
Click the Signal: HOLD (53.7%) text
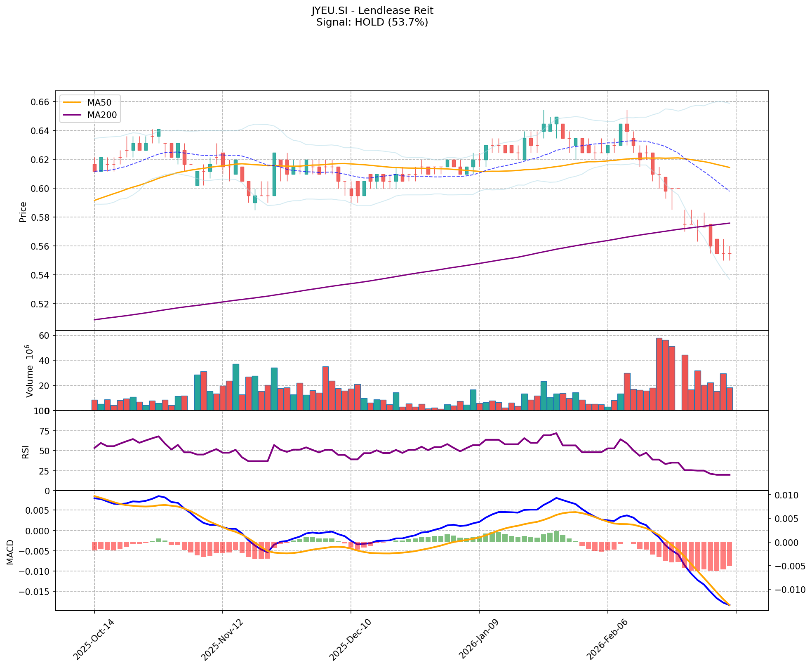pyautogui.click(x=372, y=22)
